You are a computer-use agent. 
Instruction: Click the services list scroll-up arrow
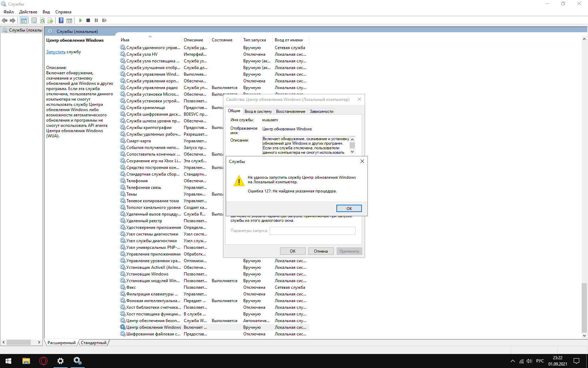(584, 39)
